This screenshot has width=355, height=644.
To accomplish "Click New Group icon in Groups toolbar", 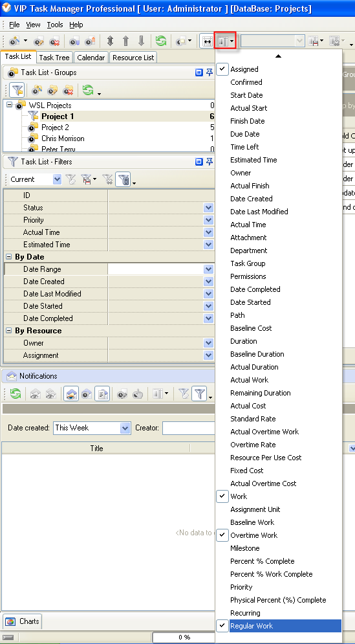I will pyautogui.click(x=37, y=90).
